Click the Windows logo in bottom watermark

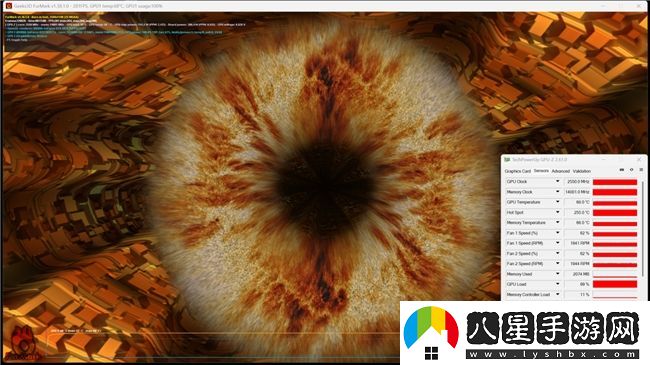click(431, 353)
